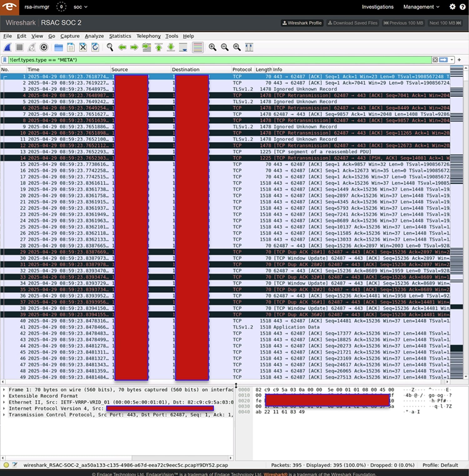Expand the Frame 1 details row
469x476 pixels.
tap(4, 390)
